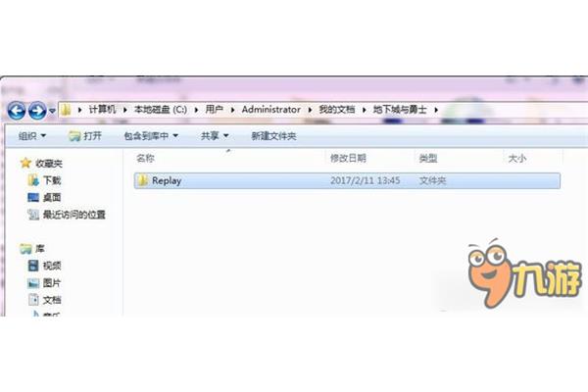Click the date 2017/2/11 13:45 cell
Screen dimensions: 588x392
point(365,180)
